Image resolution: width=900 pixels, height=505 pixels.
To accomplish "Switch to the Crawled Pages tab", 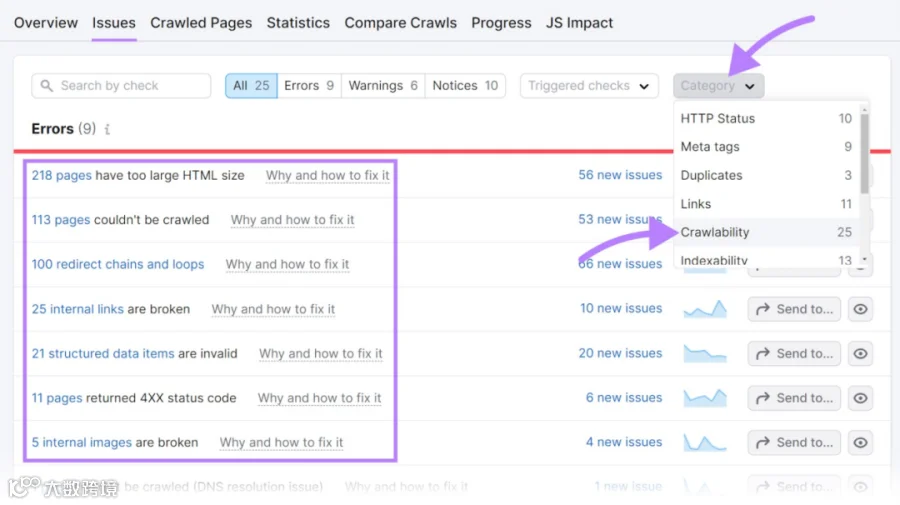I will [x=201, y=22].
